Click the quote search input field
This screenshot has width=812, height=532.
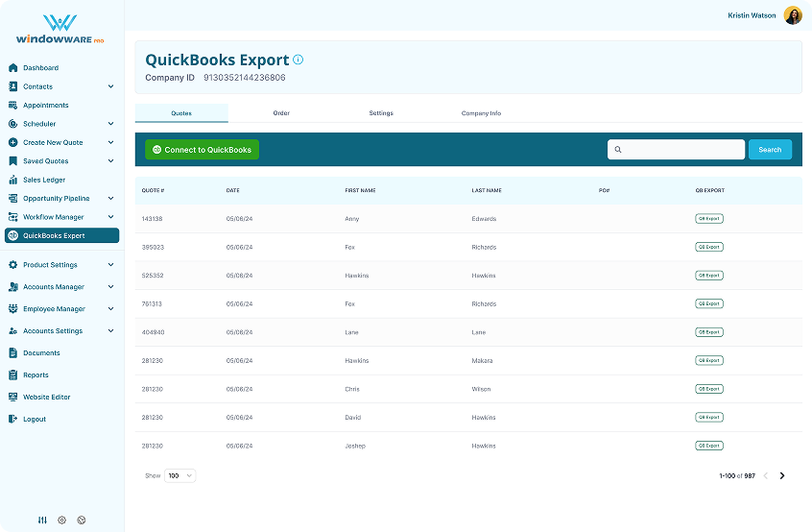(x=676, y=150)
